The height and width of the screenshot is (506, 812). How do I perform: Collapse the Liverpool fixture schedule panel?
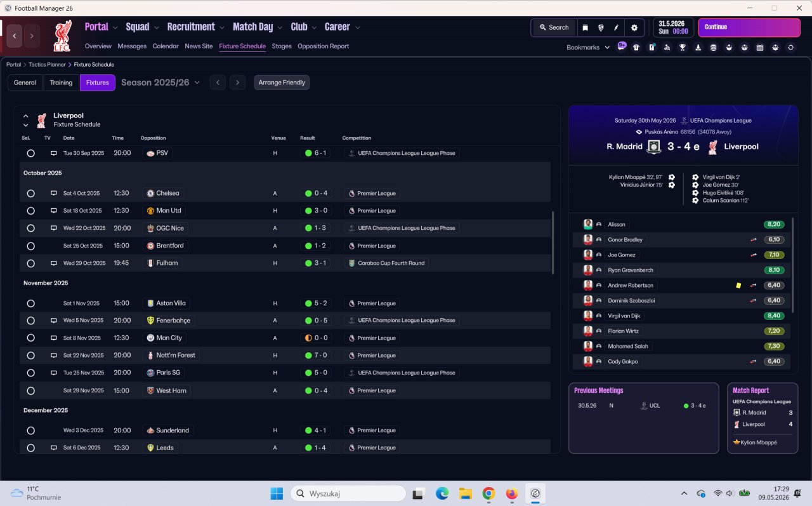click(26, 116)
